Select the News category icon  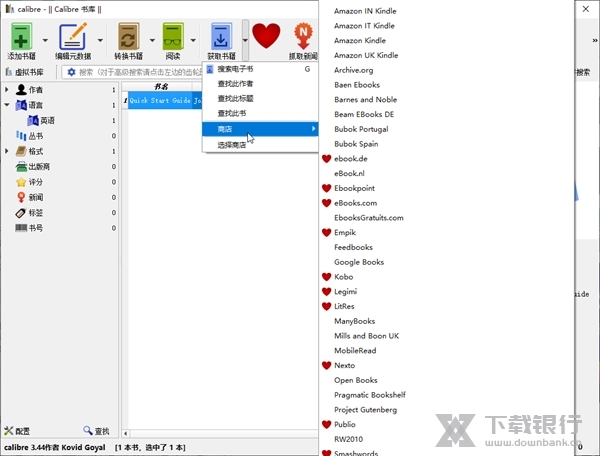tap(21, 197)
